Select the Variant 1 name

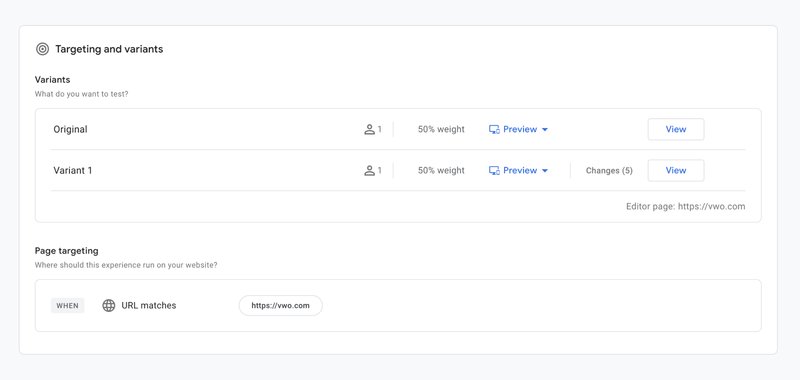click(x=73, y=170)
